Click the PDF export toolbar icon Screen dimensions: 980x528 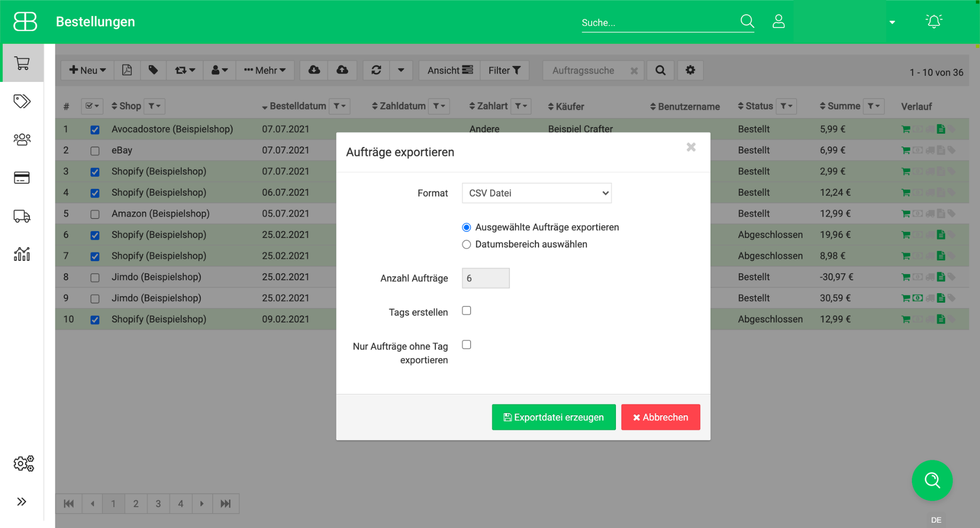click(127, 70)
